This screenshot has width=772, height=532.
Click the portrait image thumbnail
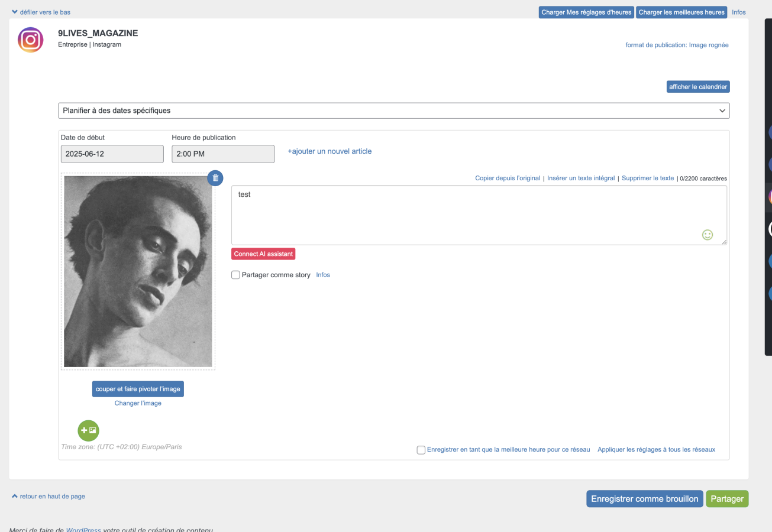[x=138, y=271]
